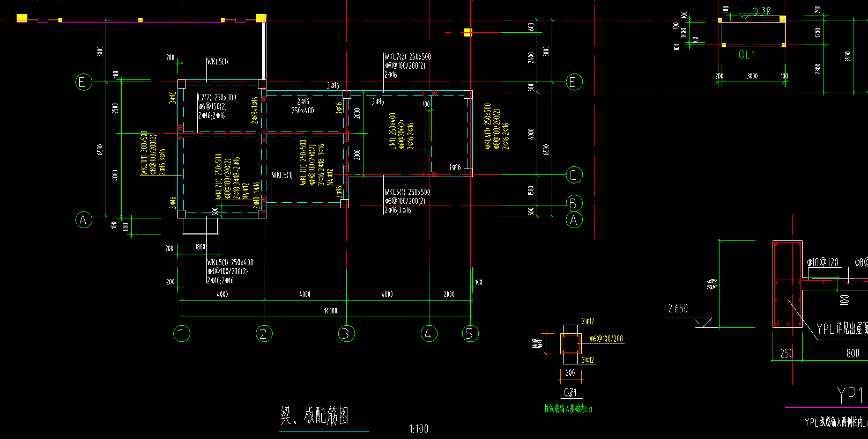The image size is (868, 439).
Task: Click grid axis bubble number 1
Action: [x=182, y=334]
